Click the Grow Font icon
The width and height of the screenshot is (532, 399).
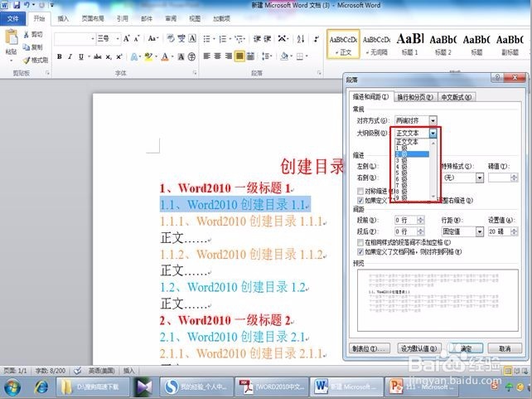(x=126, y=39)
